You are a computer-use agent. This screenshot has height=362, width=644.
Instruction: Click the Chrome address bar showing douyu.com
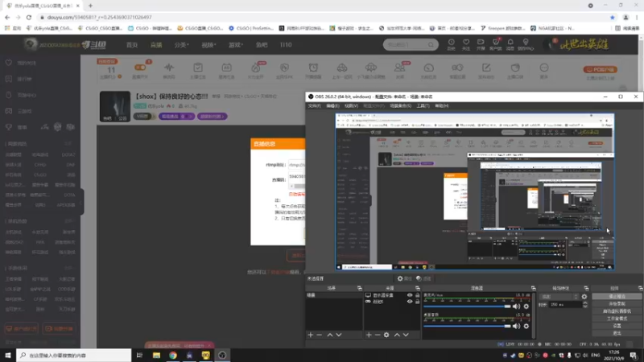click(x=323, y=17)
